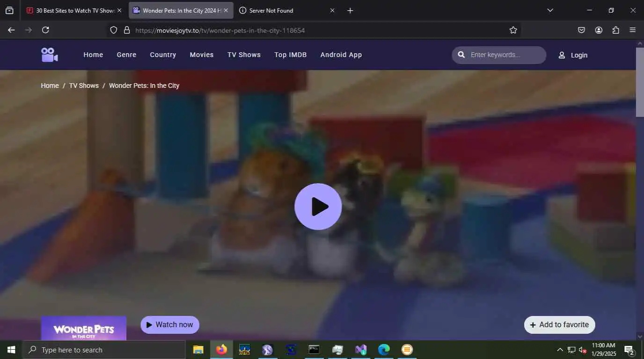Go to Movies section
This screenshot has height=359, width=644.
pos(202,55)
